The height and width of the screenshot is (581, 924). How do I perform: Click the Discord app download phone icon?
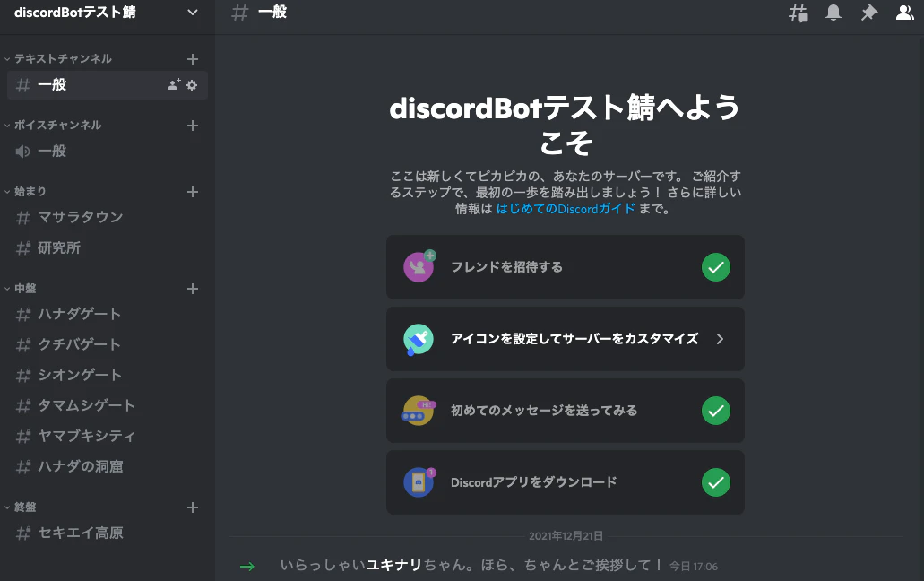coord(419,482)
